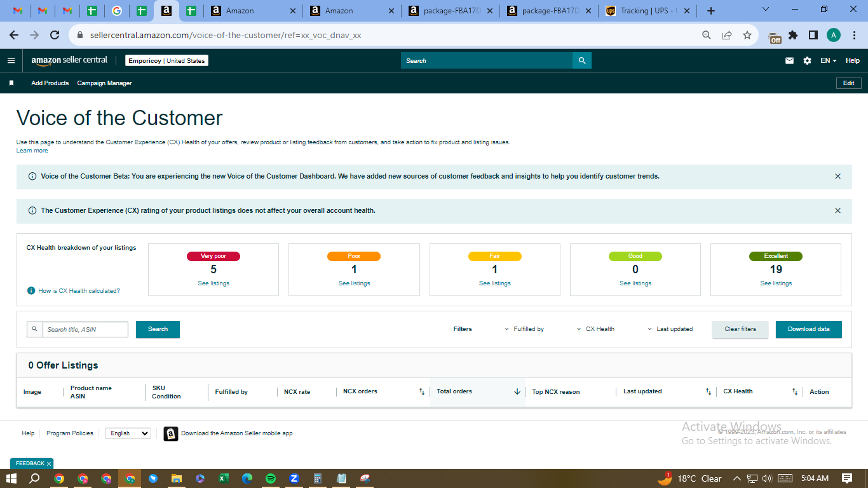
Task: Open Campaign Manager menu item
Action: click(104, 83)
